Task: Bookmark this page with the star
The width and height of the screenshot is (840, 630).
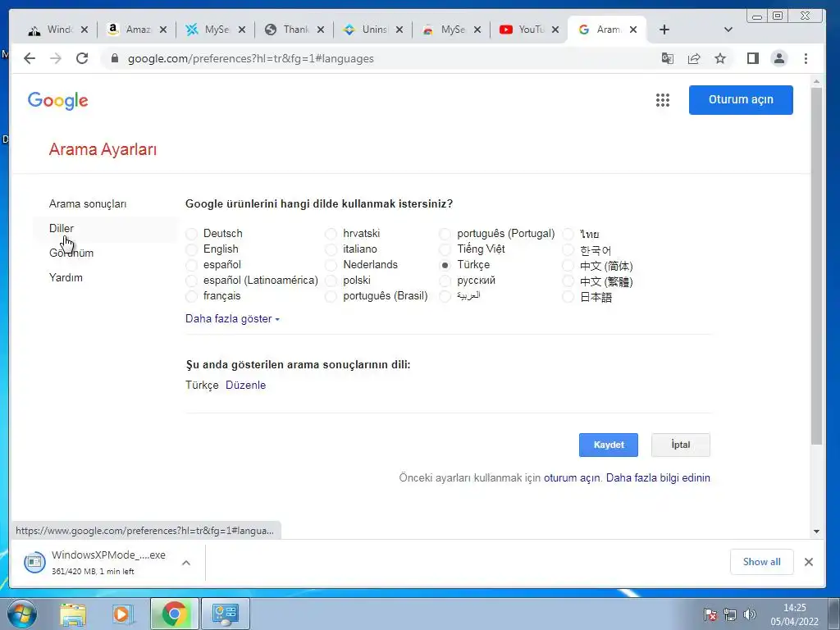Action: pyautogui.click(x=720, y=58)
